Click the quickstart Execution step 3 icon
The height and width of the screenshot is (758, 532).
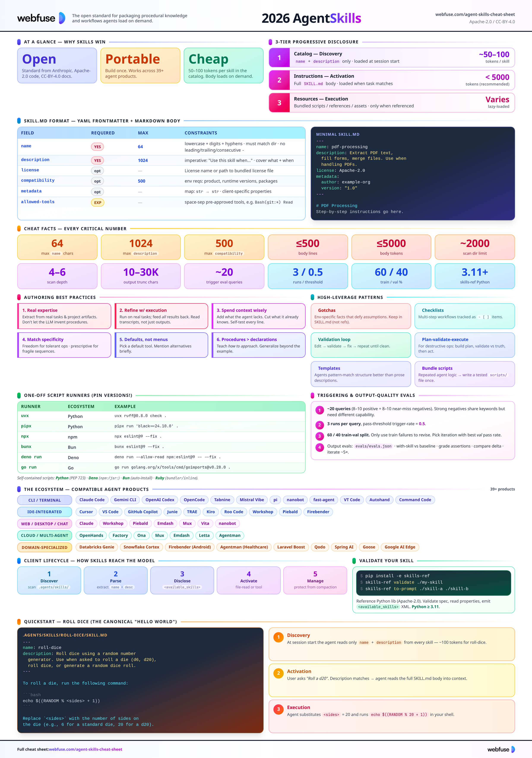[278, 709]
